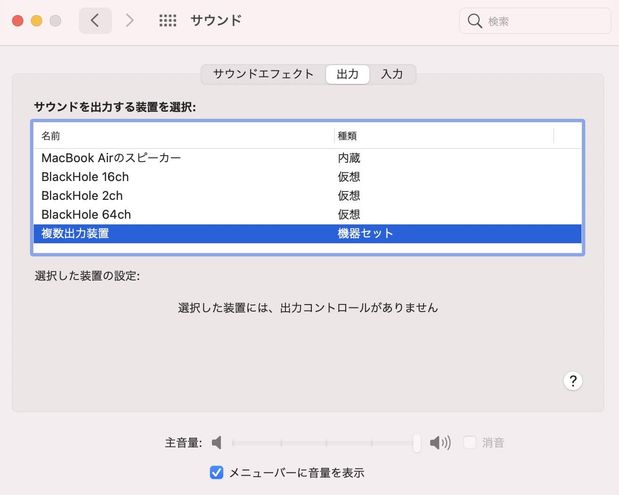This screenshot has height=495, width=619.
Task: Click 仮想 type in BlackHole 64ch row
Action: 349,215
